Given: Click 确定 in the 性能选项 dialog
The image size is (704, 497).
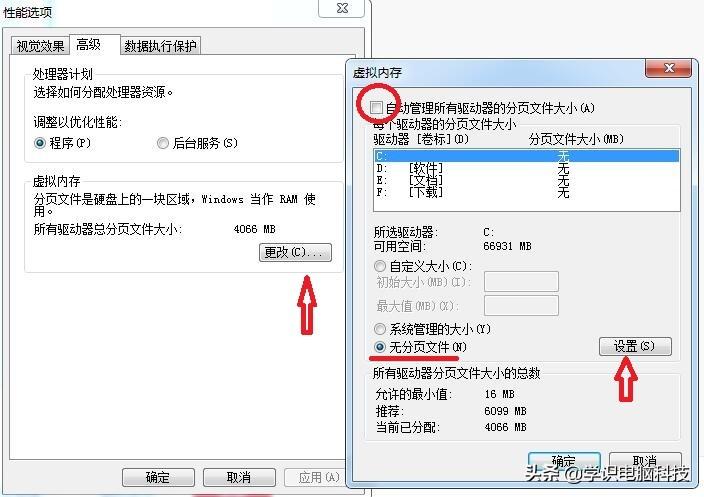Looking at the screenshot, I should [158, 477].
